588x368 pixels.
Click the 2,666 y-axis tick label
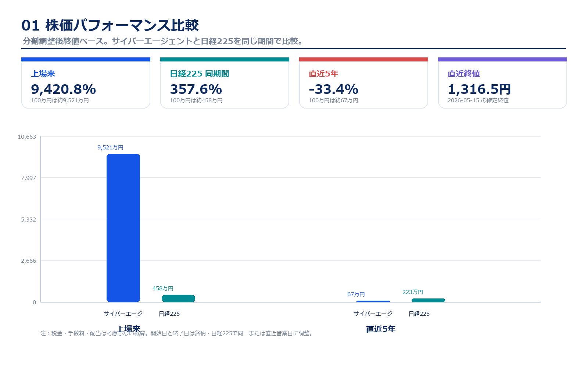[29, 261]
